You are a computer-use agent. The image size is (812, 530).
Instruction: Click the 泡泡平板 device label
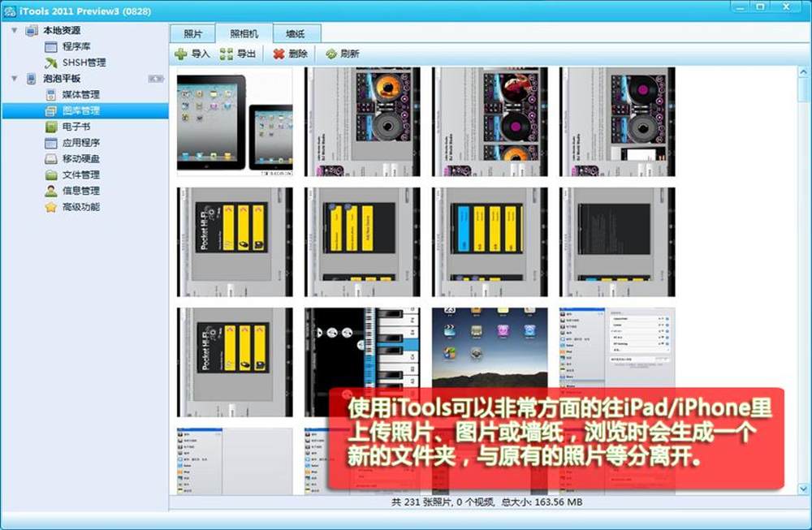point(62,79)
